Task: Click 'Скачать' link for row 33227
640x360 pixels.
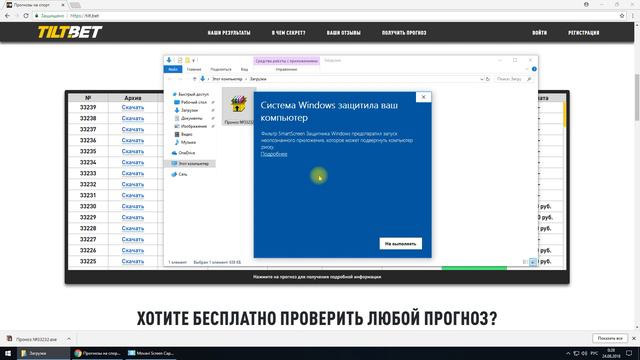Action: 133,240
